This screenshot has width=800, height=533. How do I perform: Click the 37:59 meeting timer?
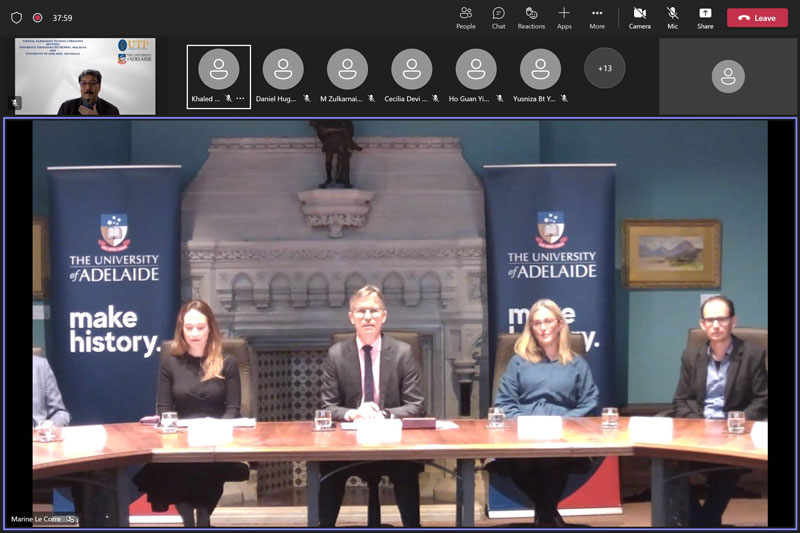[x=62, y=18]
